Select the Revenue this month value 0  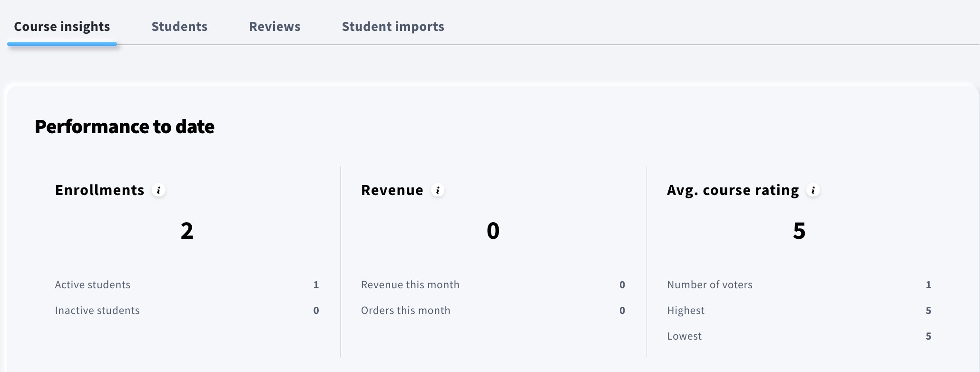pyautogui.click(x=622, y=284)
